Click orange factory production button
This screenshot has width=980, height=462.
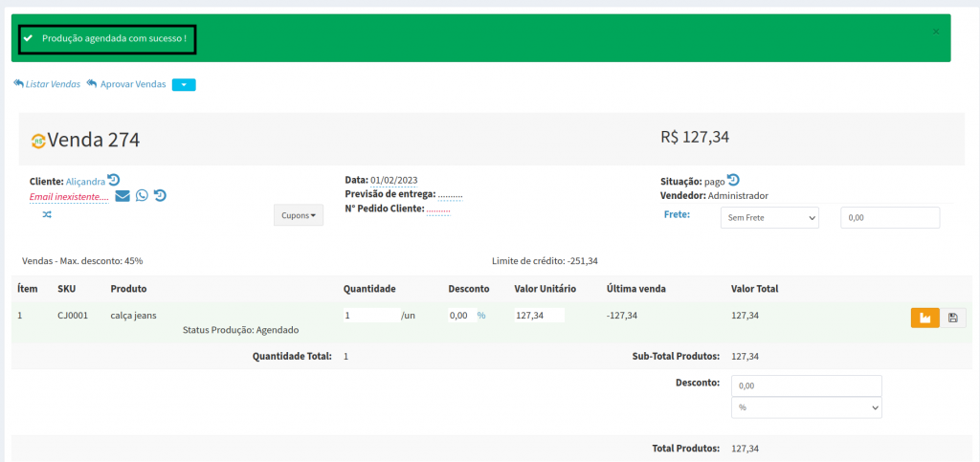924,318
